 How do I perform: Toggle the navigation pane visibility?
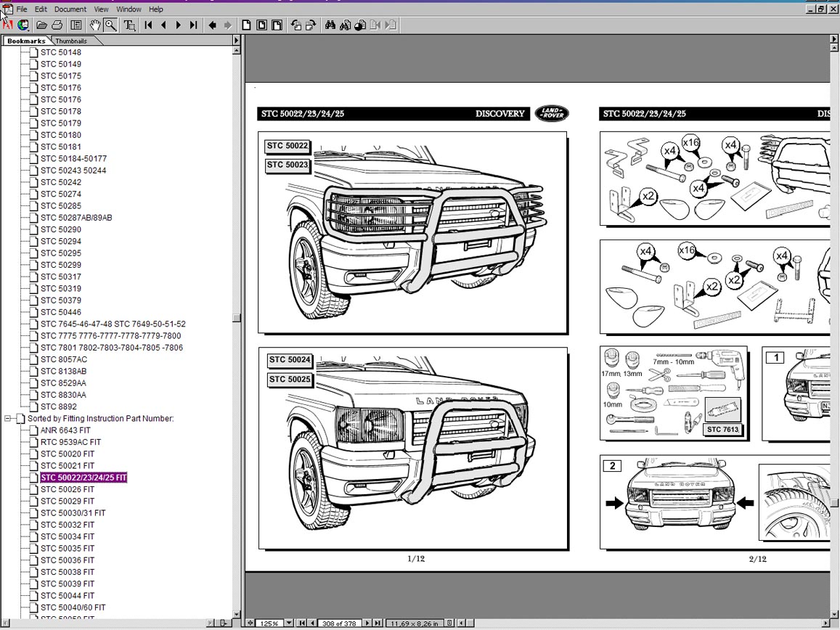coord(76,25)
